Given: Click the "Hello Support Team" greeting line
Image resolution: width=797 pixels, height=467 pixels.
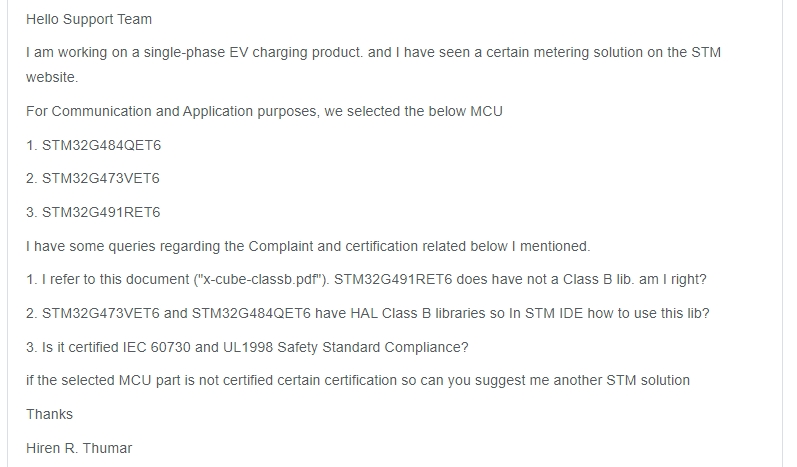Looking at the screenshot, I should point(89,20).
